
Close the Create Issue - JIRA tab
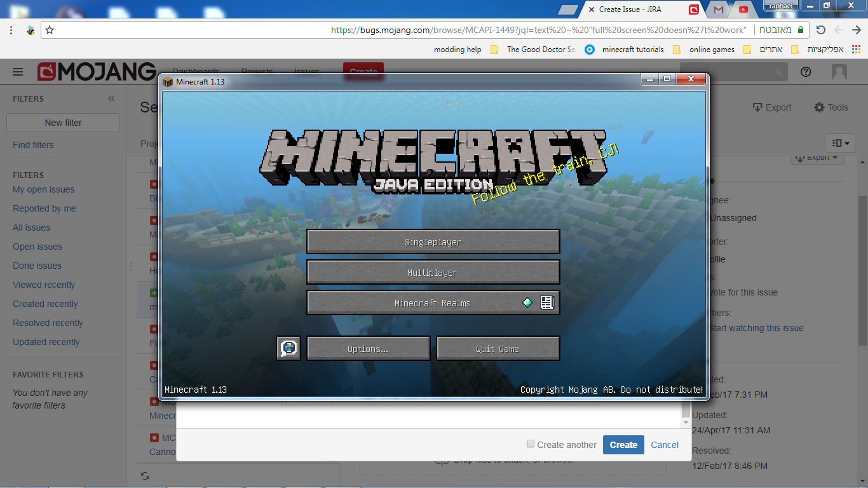[591, 10]
